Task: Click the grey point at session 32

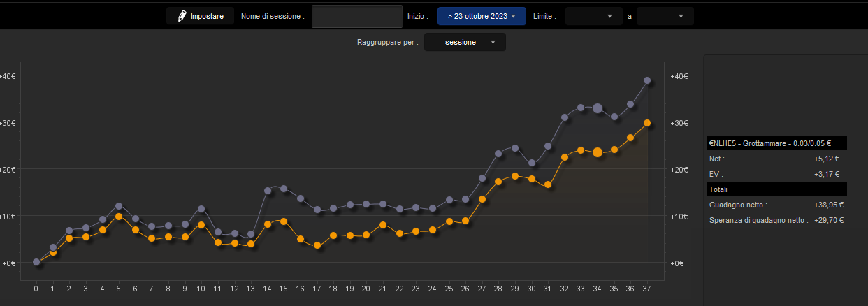Action: point(565,117)
